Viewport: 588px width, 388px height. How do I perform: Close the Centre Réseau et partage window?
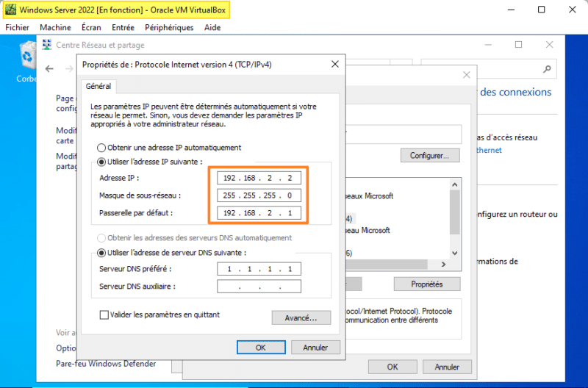(549, 45)
